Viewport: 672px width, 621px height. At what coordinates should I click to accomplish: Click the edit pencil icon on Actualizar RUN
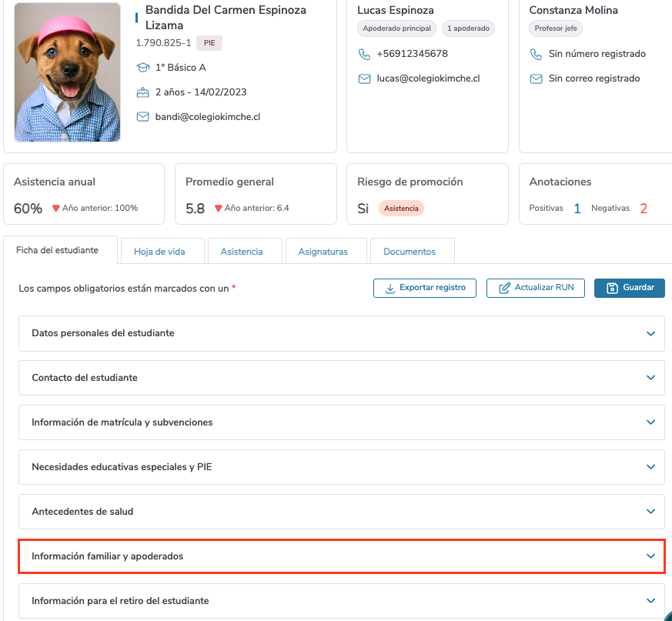504,288
